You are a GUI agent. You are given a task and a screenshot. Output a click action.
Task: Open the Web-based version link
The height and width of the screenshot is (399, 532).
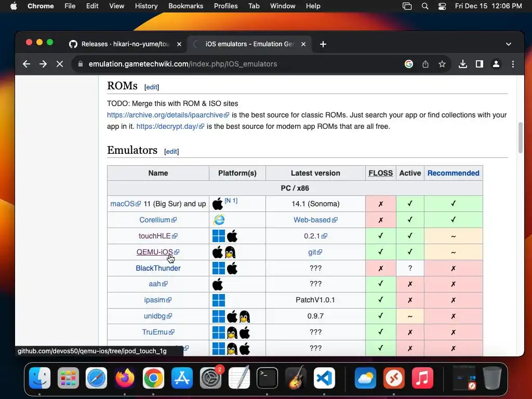pyautogui.click(x=315, y=220)
